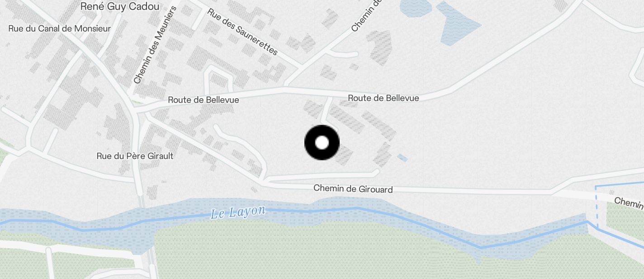
Task: Click the right Route de Bellevue label
Action: pyautogui.click(x=384, y=98)
